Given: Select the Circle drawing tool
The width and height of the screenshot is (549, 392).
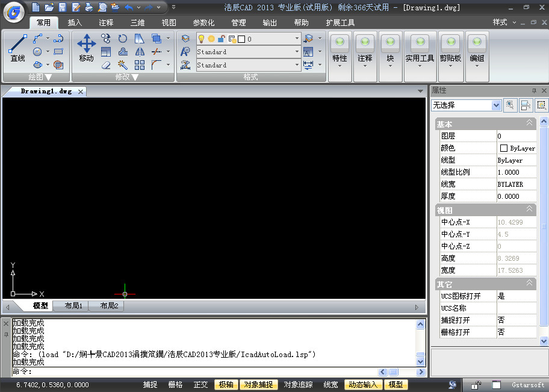Looking at the screenshot, I should pyautogui.click(x=37, y=52).
